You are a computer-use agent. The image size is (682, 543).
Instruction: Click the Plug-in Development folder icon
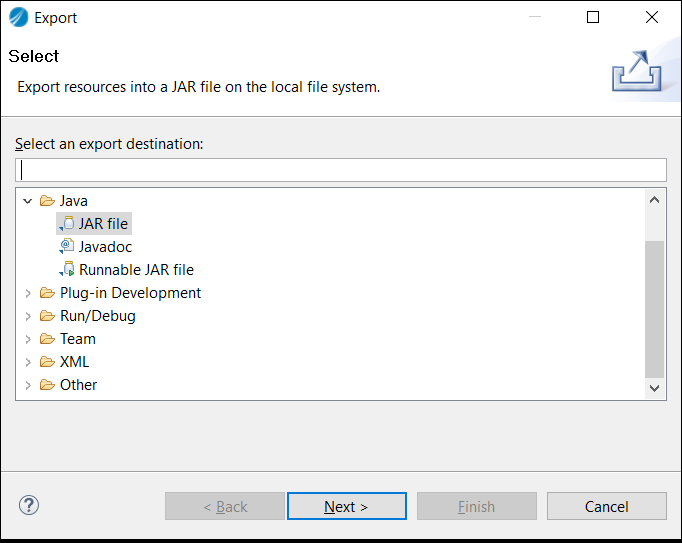click(47, 293)
